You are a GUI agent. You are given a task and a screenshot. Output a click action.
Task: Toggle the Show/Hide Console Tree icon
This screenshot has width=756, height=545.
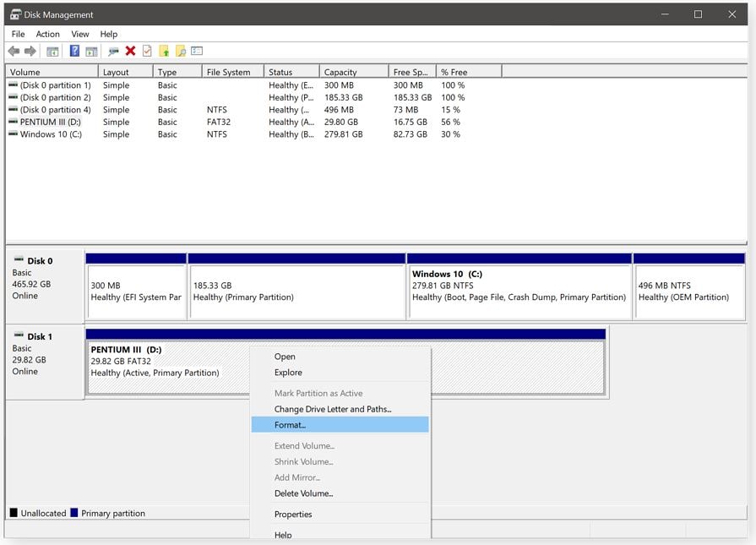(52, 52)
